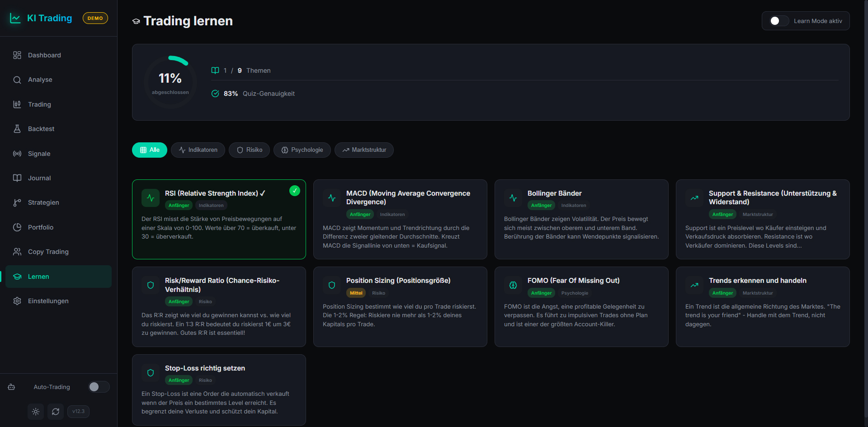Viewport: 868px width, 427px height.
Task: Click the green completed checkmark on RSI card
Action: [x=294, y=191]
